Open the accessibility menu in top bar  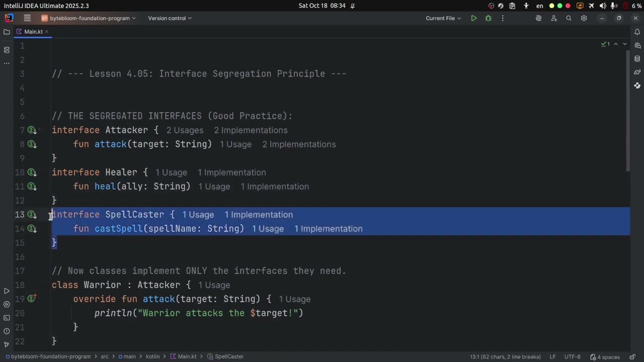point(526,6)
